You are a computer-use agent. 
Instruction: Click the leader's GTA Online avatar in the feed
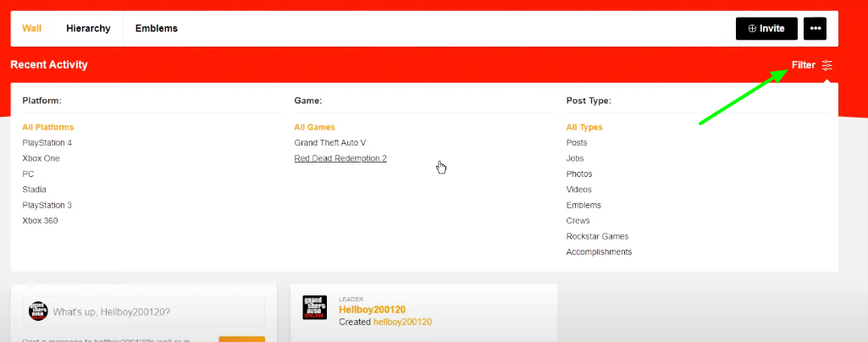[314, 307]
